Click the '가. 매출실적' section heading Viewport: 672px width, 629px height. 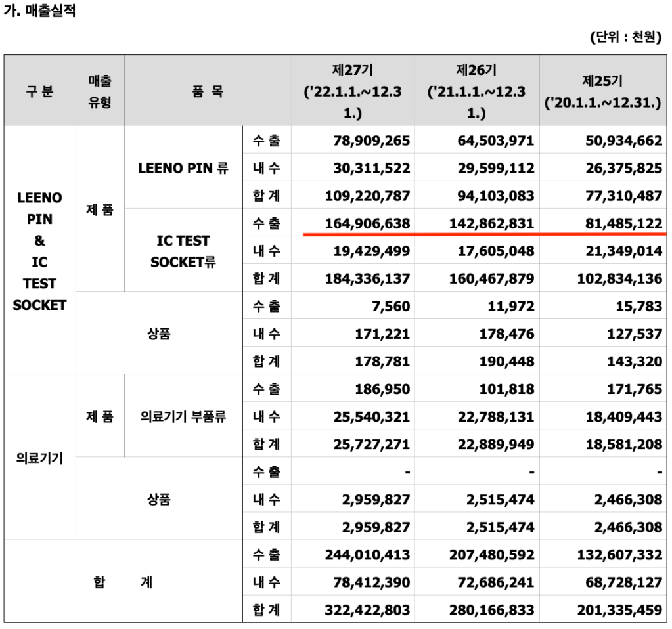(39, 11)
